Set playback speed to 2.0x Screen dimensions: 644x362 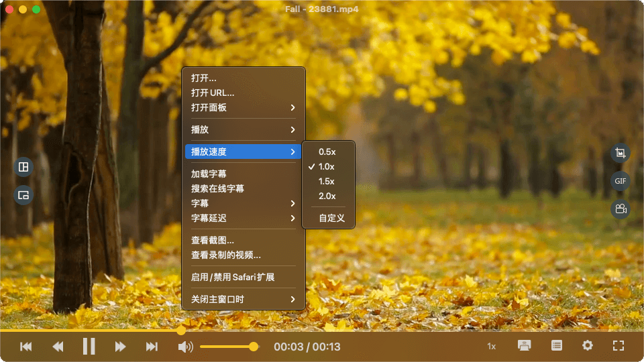tap(327, 196)
